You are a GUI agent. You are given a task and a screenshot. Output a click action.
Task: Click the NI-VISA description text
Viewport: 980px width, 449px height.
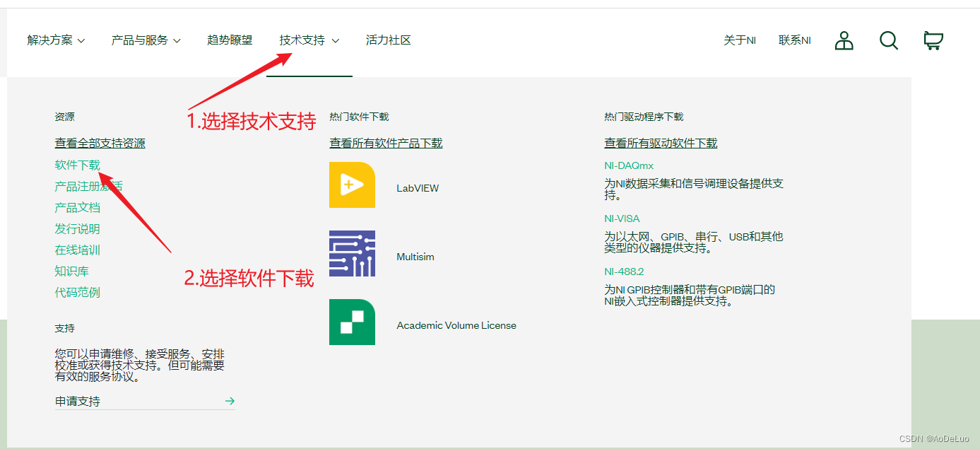(x=694, y=243)
